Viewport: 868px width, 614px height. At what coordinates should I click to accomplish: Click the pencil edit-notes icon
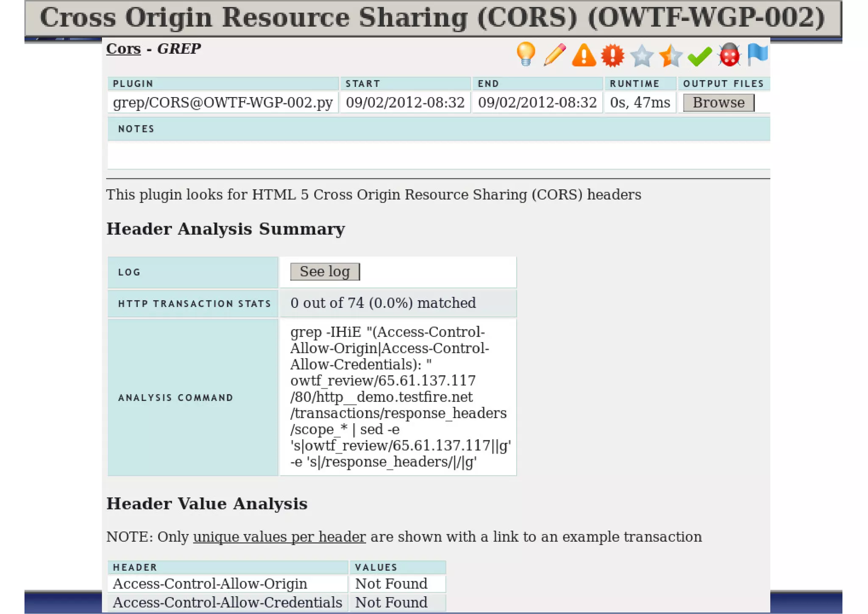coord(555,55)
